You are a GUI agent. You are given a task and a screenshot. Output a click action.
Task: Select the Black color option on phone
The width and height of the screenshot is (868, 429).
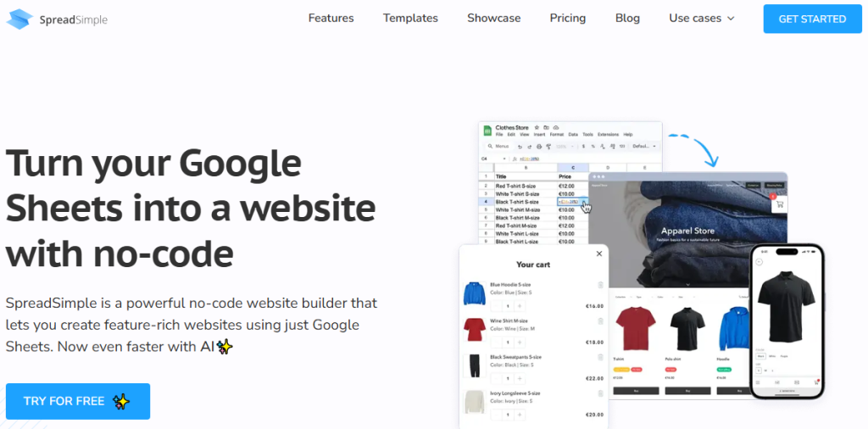760,357
